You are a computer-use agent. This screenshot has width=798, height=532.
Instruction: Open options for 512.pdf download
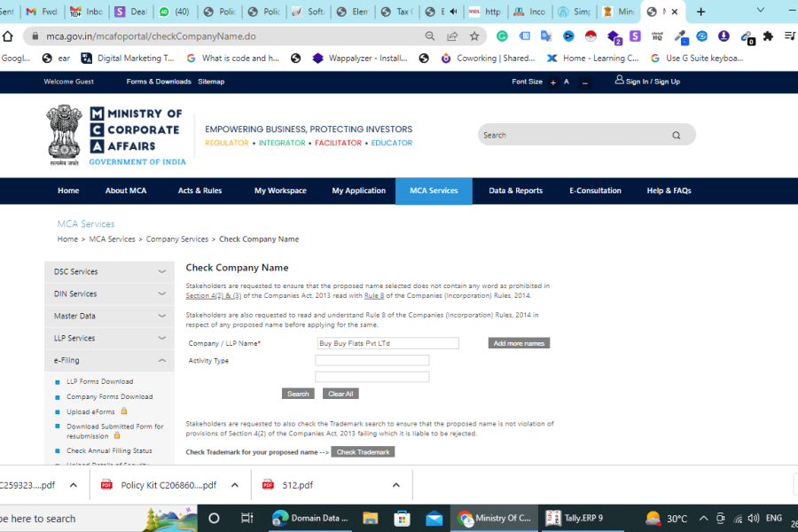(396, 485)
